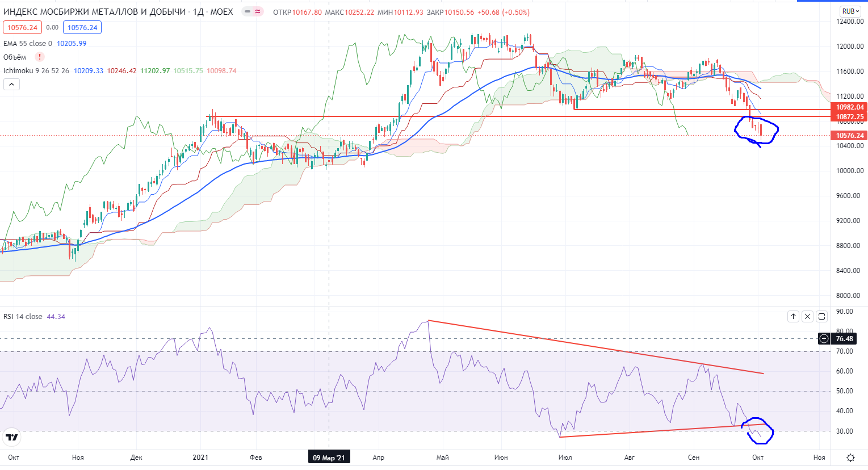Click the 0.00 spread value between price buttons
868x470 pixels.
pyautogui.click(x=52, y=27)
